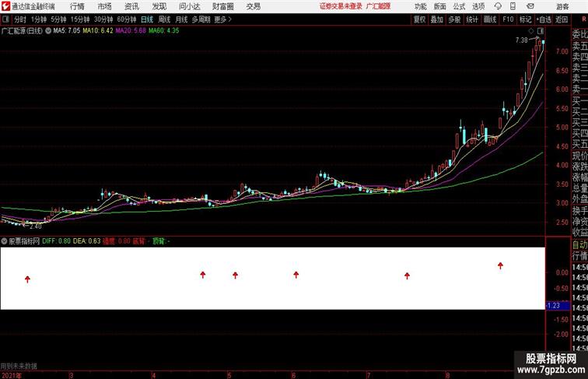Click the diamond icon above the chart

[531, 31]
